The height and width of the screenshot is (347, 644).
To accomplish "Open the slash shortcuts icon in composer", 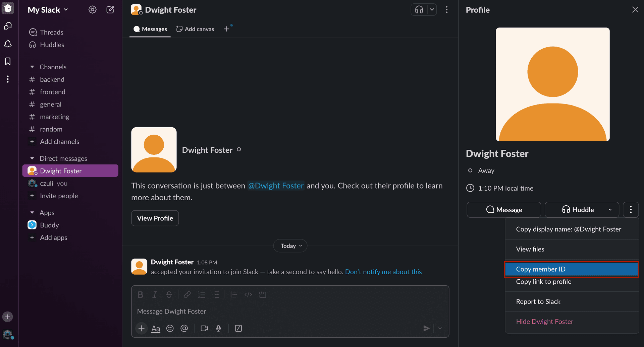I will 238,328.
